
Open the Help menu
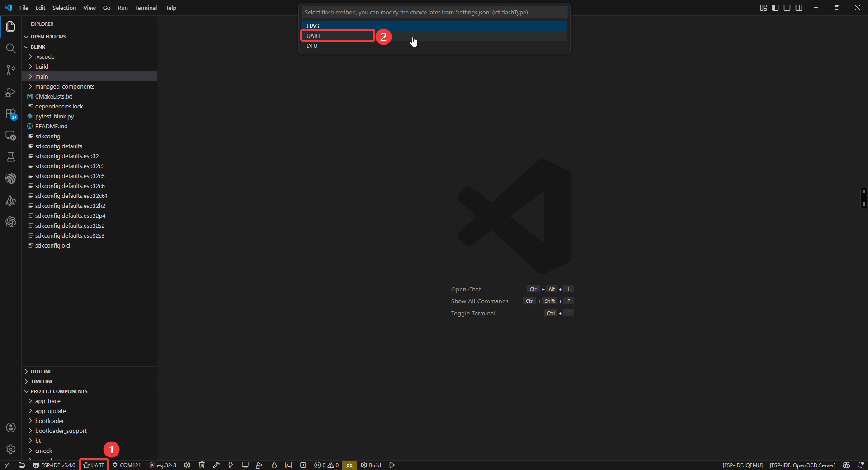(x=170, y=8)
